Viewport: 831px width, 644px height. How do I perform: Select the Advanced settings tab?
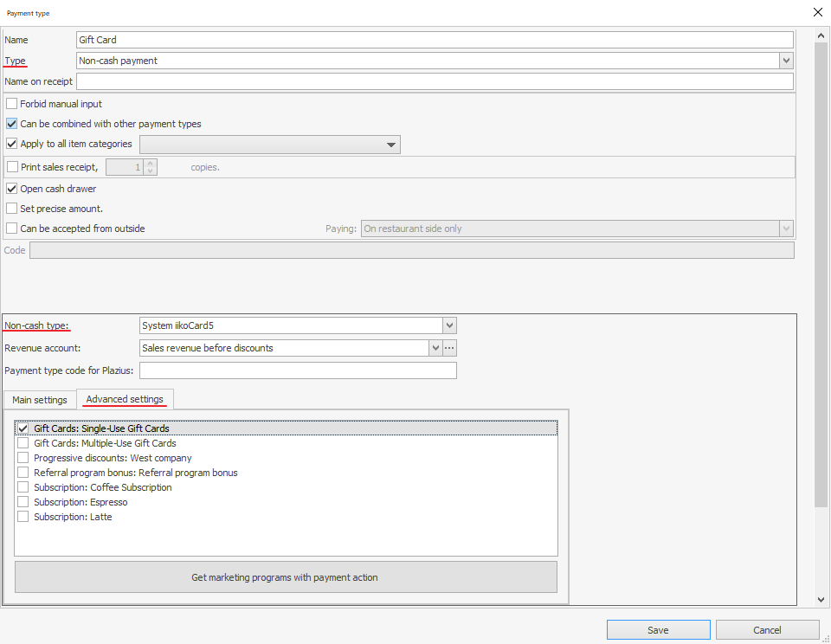(x=125, y=399)
